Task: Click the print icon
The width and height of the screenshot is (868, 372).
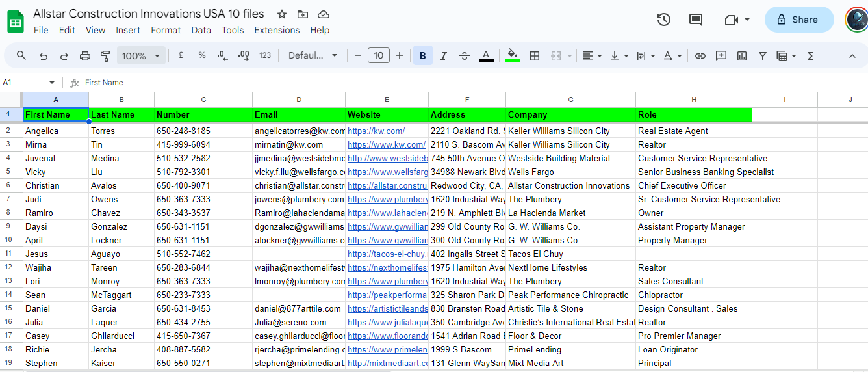Action: click(x=85, y=56)
